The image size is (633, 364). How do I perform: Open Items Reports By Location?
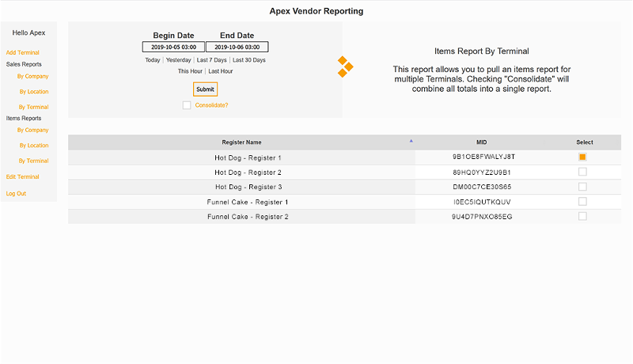[34, 146]
